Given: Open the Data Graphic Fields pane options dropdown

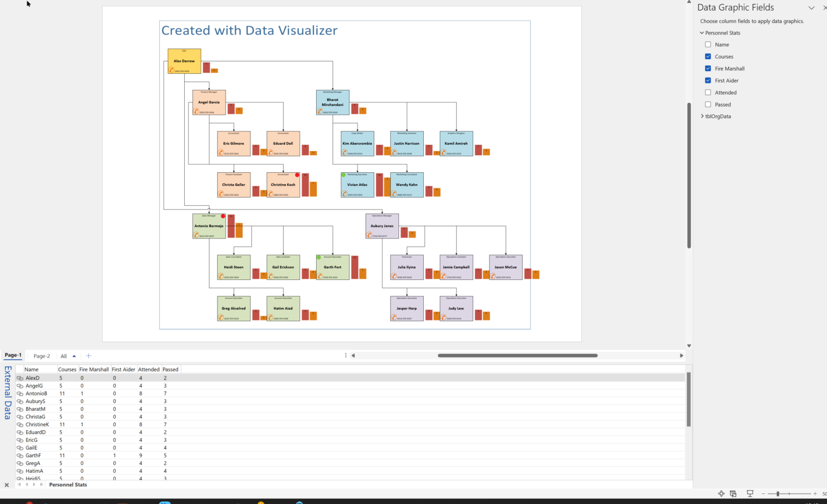Looking at the screenshot, I should point(811,8).
